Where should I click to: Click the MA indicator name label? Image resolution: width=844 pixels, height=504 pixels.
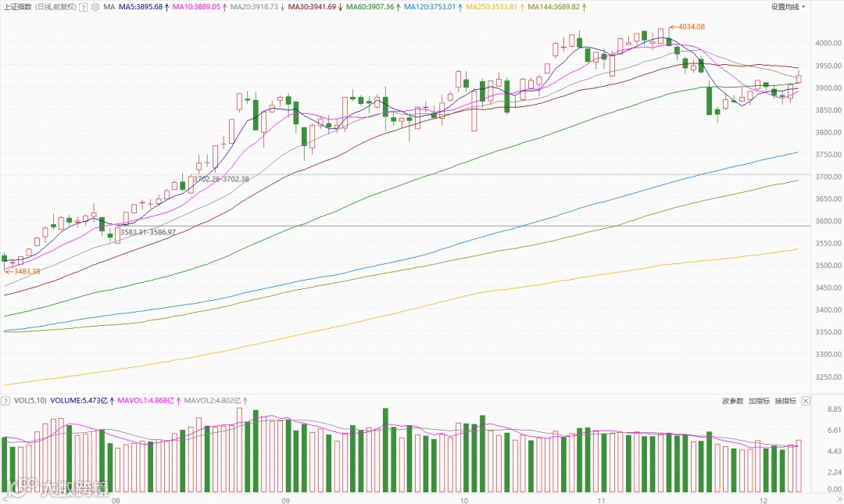(x=109, y=8)
